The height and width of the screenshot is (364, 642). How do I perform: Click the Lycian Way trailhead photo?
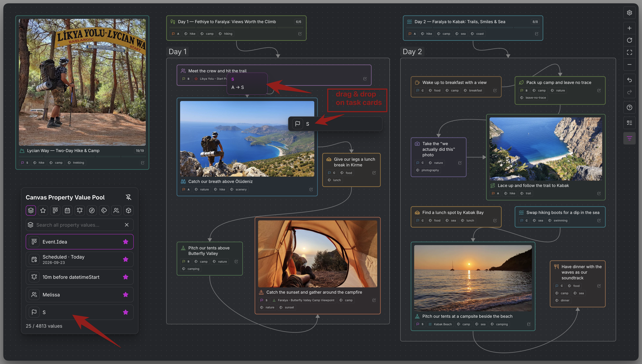(x=82, y=82)
